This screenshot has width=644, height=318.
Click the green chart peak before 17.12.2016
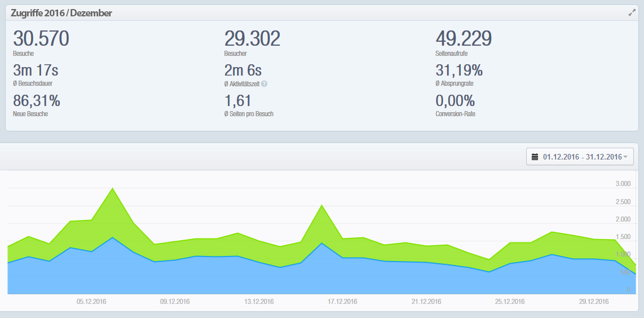(321, 205)
